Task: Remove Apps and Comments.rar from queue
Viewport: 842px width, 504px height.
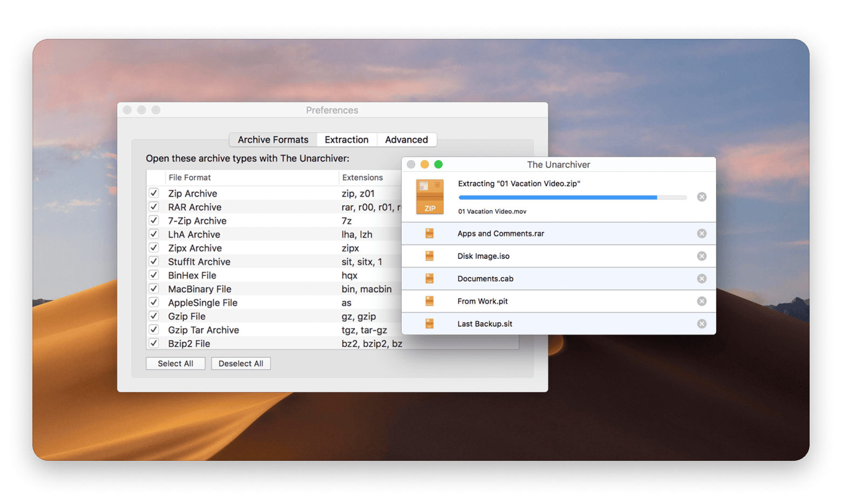Action: pos(702,234)
